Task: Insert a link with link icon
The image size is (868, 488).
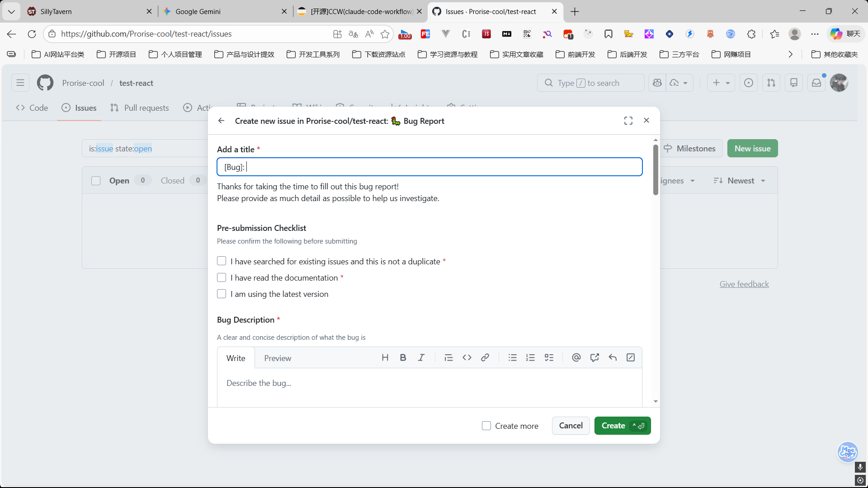Action: coord(485,358)
